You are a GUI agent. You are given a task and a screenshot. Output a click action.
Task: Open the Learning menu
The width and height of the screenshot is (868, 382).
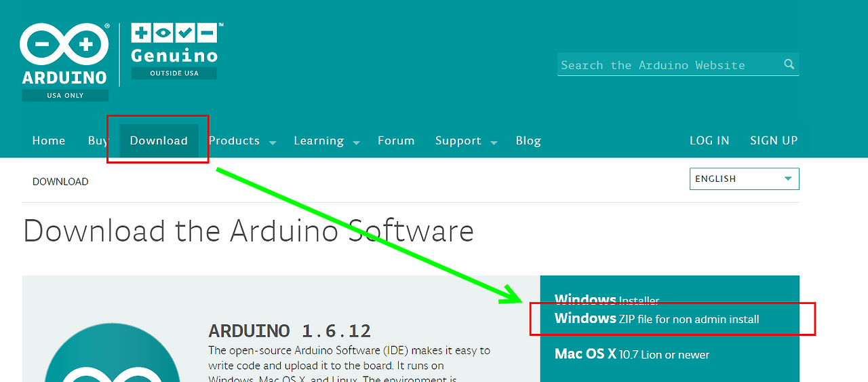[319, 140]
